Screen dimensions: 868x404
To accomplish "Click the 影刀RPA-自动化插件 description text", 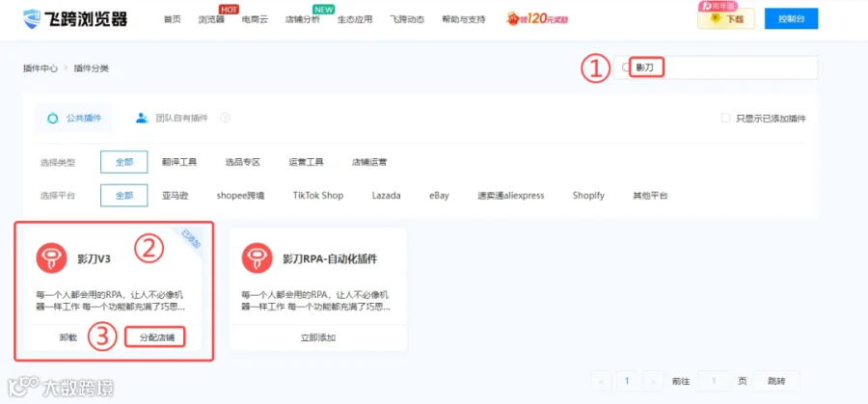I will [315, 300].
